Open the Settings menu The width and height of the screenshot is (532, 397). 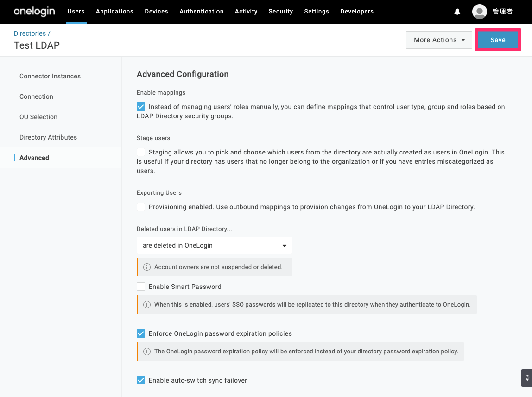(317, 12)
